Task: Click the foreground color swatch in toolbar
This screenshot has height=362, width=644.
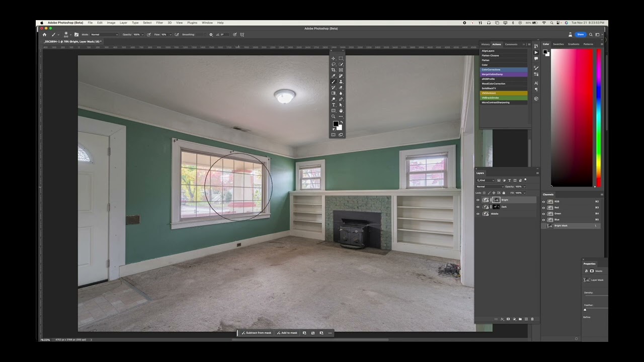Action: click(336, 124)
